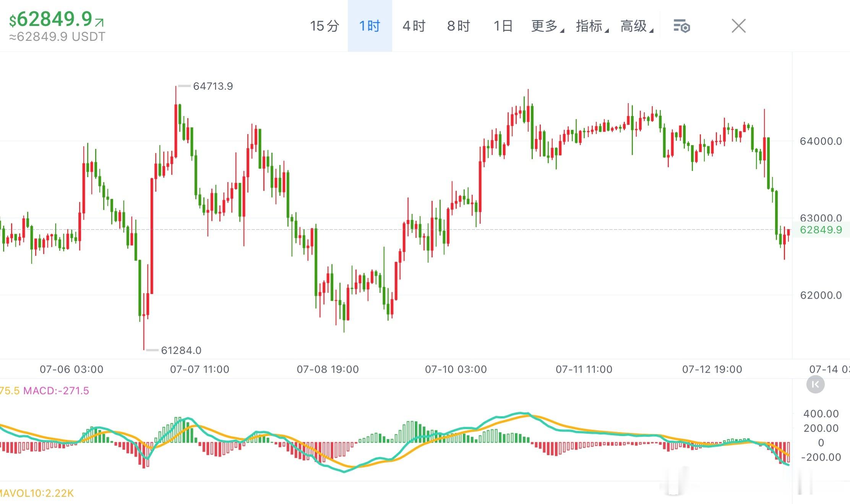This screenshot has width=850, height=504.
Task: Click the MAVOL10:2.22K volume label
Action: click(x=37, y=493)
